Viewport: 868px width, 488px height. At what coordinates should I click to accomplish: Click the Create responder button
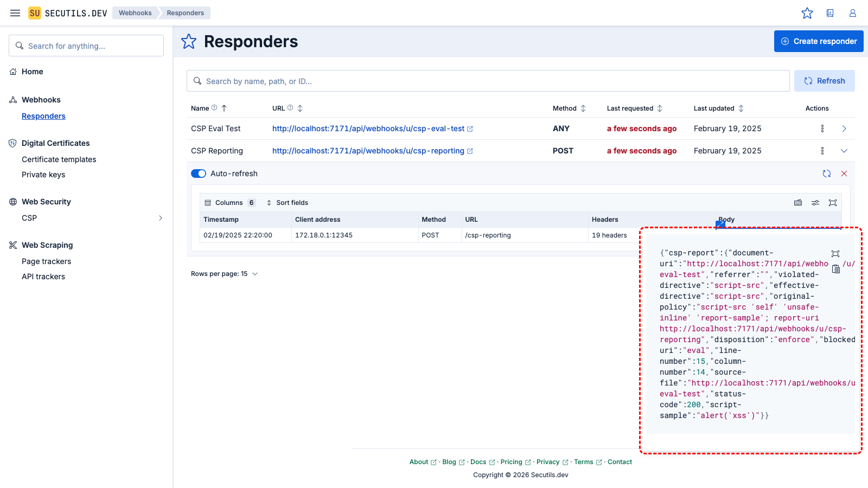click(x=819, y=41)
